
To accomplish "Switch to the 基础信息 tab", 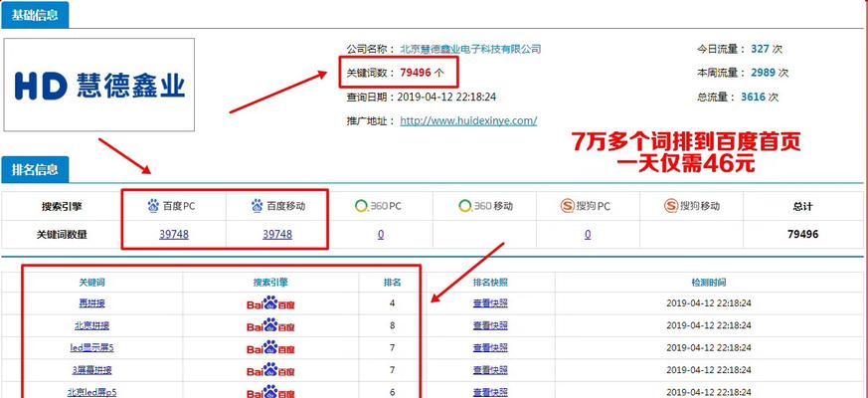I will coord(35,15).
